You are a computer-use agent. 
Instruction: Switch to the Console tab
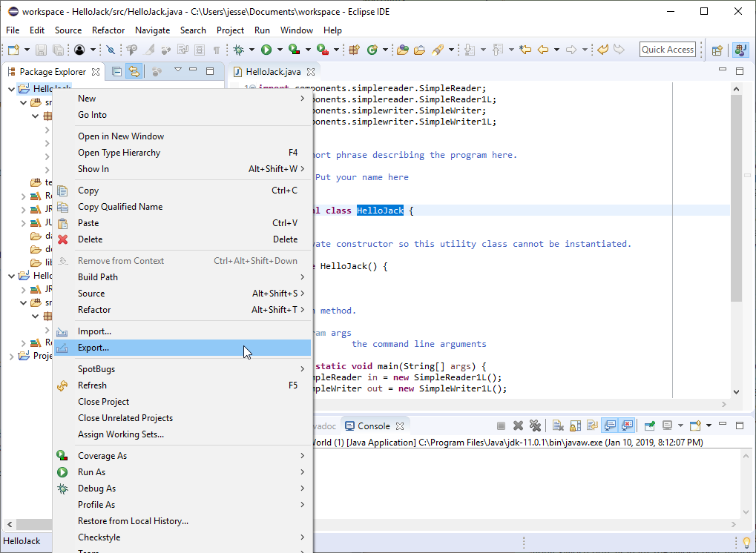click(373, 426)
